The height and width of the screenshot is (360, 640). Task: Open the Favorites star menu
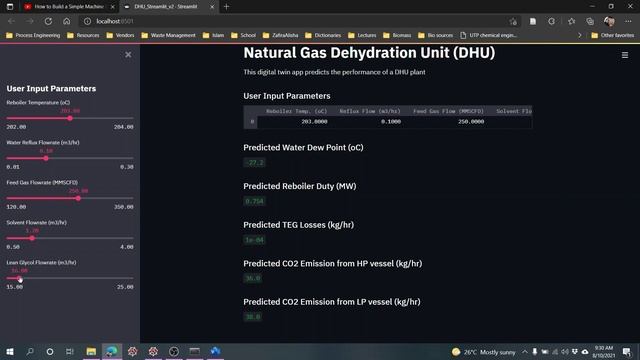571,21
